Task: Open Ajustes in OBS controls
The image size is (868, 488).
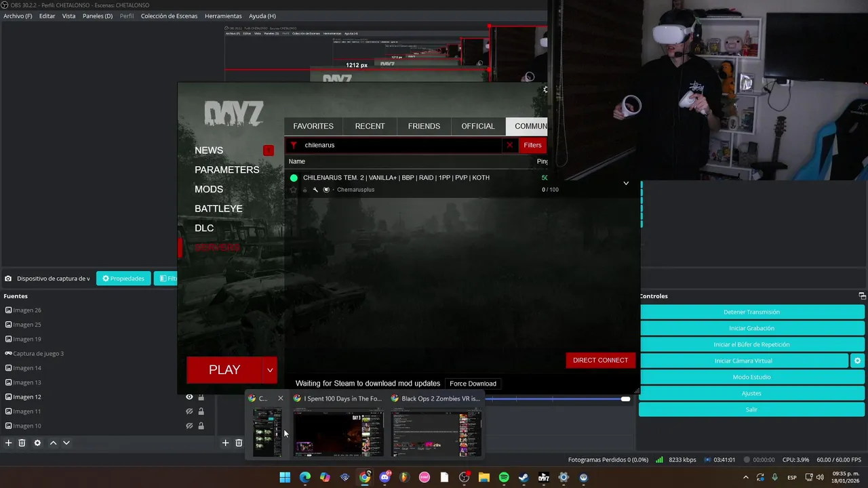Action: pos(751,393)
